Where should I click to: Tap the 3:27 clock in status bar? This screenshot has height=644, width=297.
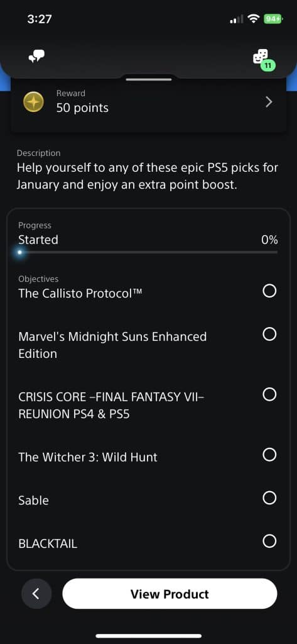(40, 19)
